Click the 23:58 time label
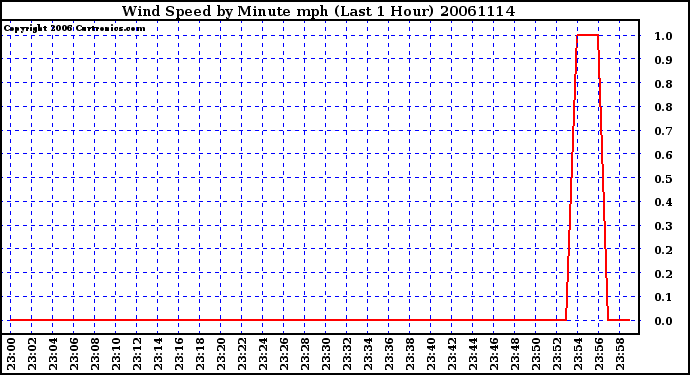 620,354
